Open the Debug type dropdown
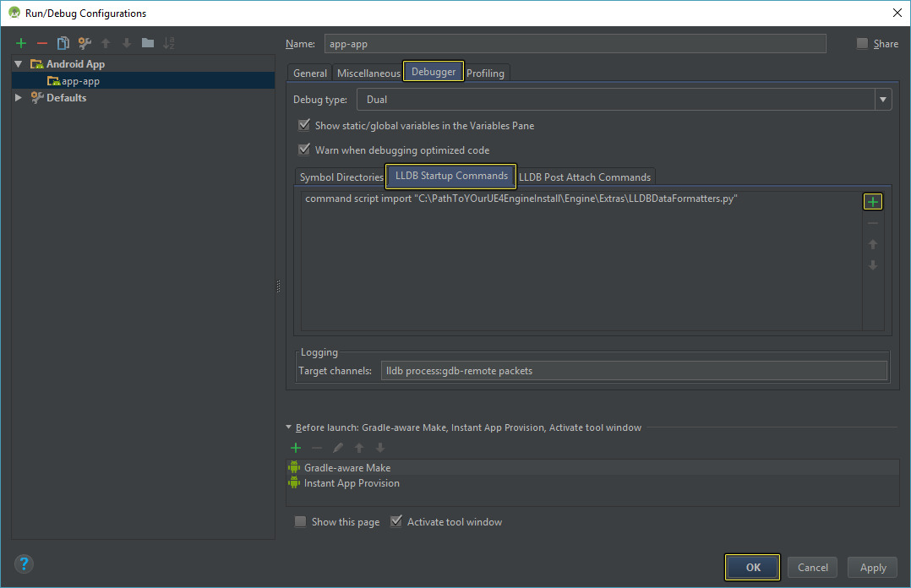 (882, 99)
